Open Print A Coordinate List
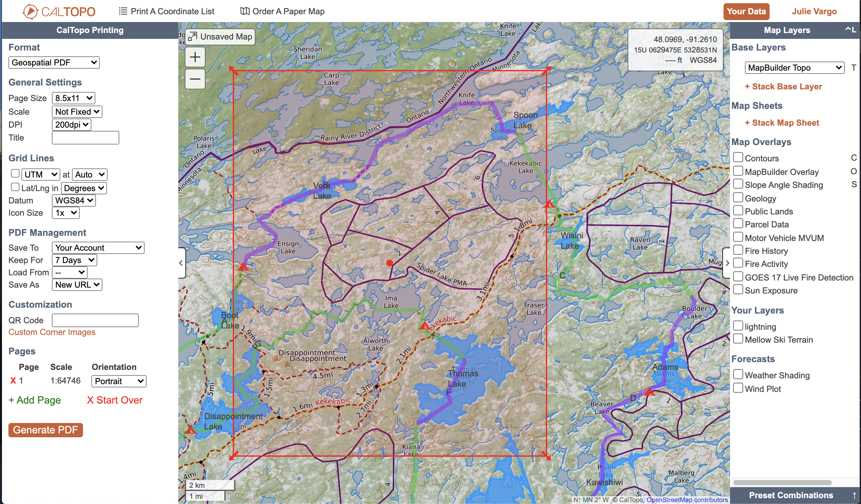This screenshot has height=504, width=861. [166, 11]
